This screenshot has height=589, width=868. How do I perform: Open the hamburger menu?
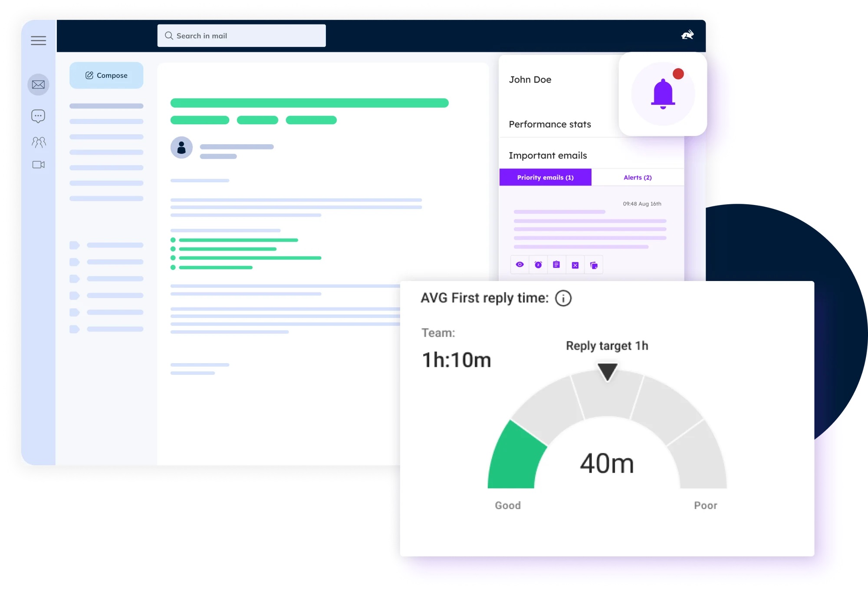click(38, 40)
